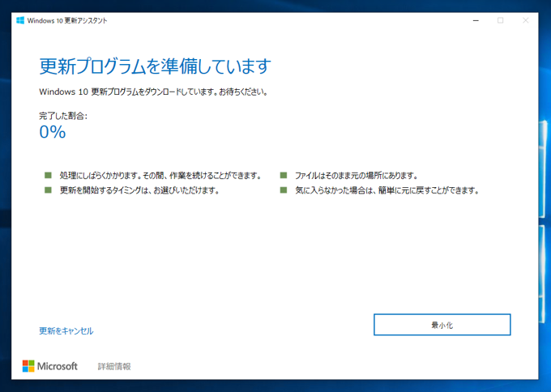The image size is (551, 392).
Task: Click the text 完了した割合:
Action: pyautogui.click(x=63, y=116)
